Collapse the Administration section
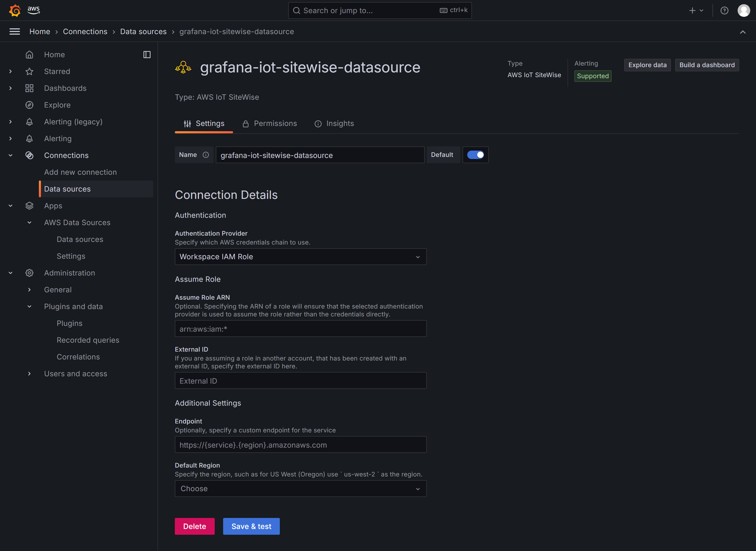This screenshot has width=756, height=551. click(11, 273)
